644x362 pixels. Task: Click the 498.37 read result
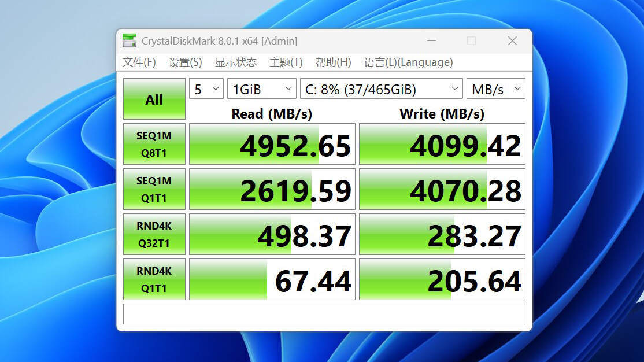(272, 234)
